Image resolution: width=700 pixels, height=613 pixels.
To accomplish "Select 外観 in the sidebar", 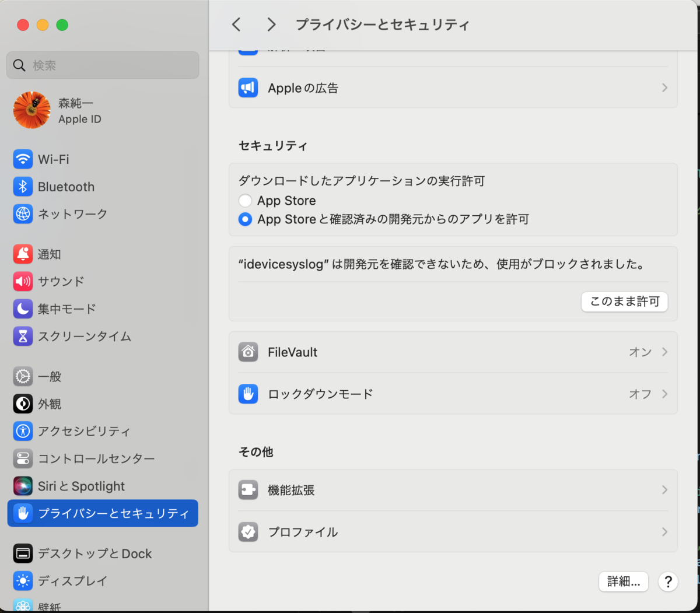I will pos(103,404).
